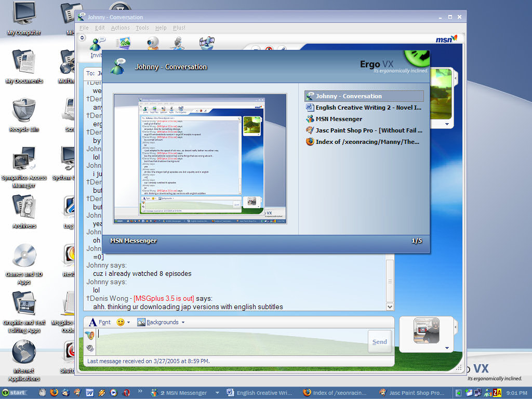This screenshot has width=532, height=399.
Task: Open the Plus! menu
Action: click(179, 28)
